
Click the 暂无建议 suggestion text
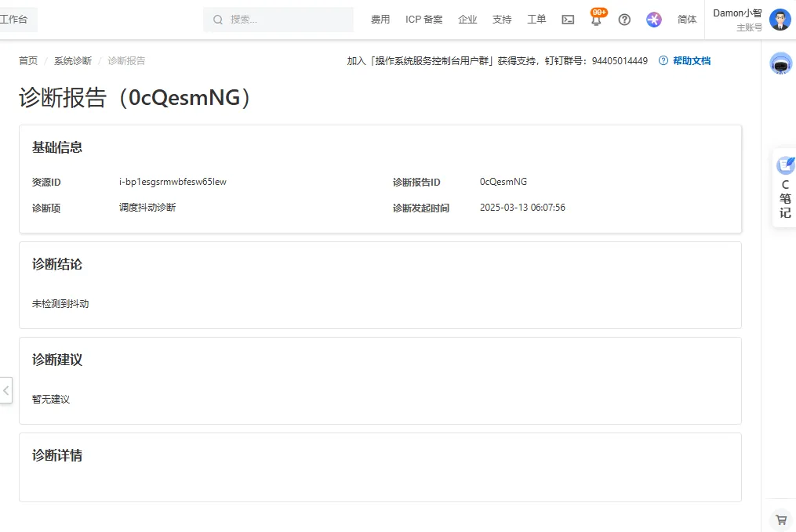click(x=51, y=399)
